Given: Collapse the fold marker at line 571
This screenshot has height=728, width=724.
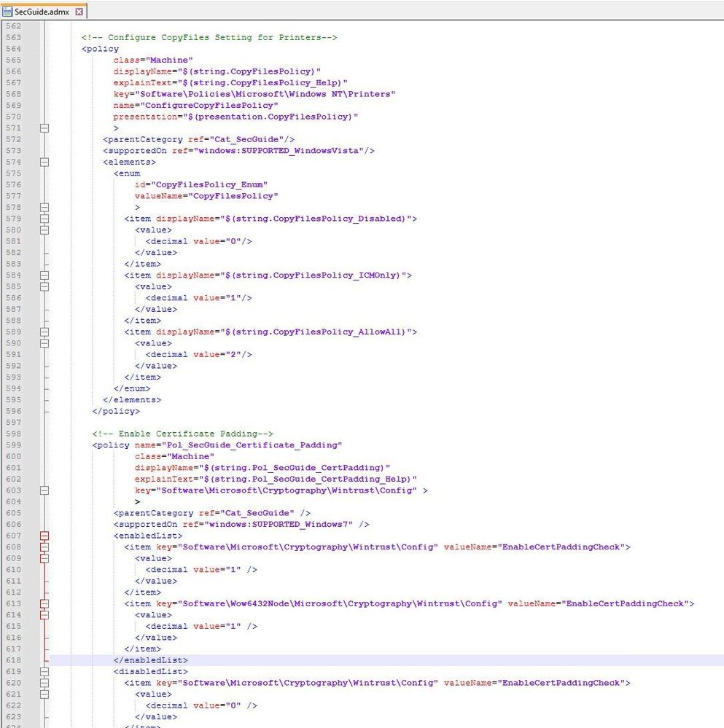Looking at the screenshot, I should point(44,128).
